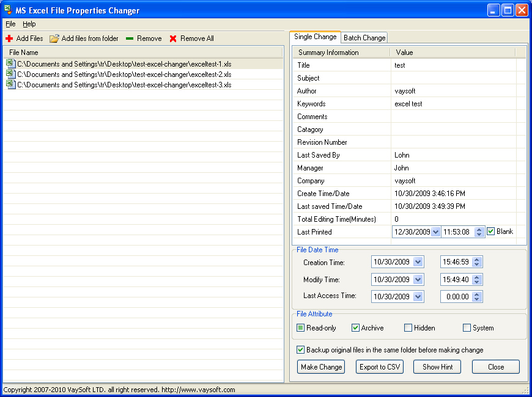Click the Close button at bottom right
The width and height of the screenshot is (532, 397).
[496, 367]
